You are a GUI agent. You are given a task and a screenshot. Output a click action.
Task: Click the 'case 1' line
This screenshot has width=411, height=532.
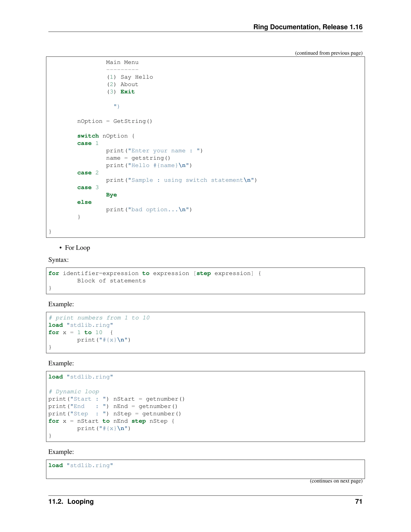pyautogui.click(x=88, y=143)
